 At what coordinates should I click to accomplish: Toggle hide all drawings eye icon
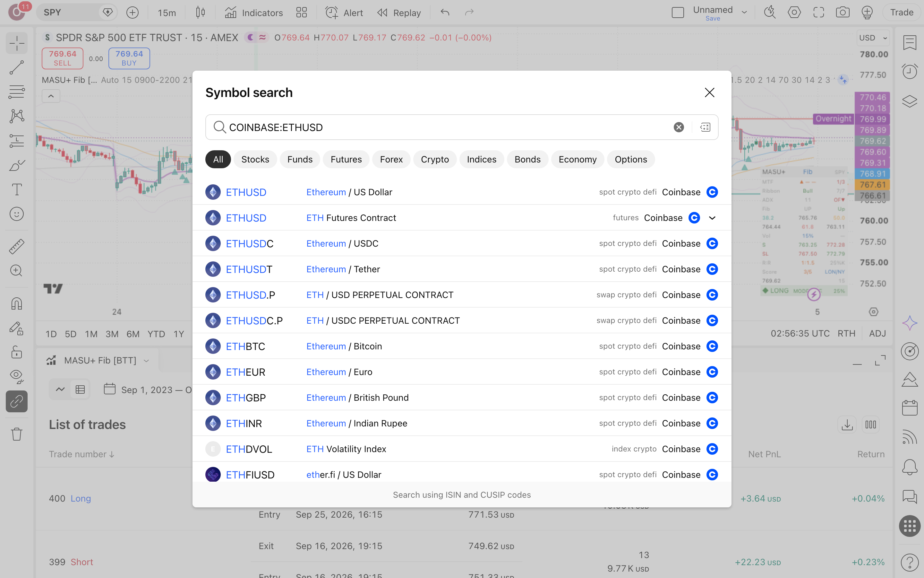tap(16, 377)
